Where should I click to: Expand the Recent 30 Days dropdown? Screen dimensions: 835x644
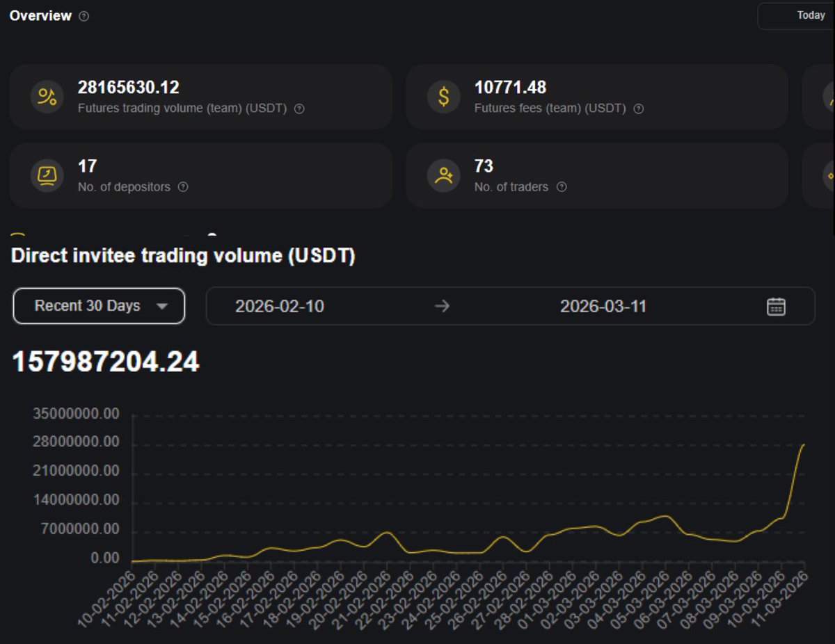coord(99,306)
